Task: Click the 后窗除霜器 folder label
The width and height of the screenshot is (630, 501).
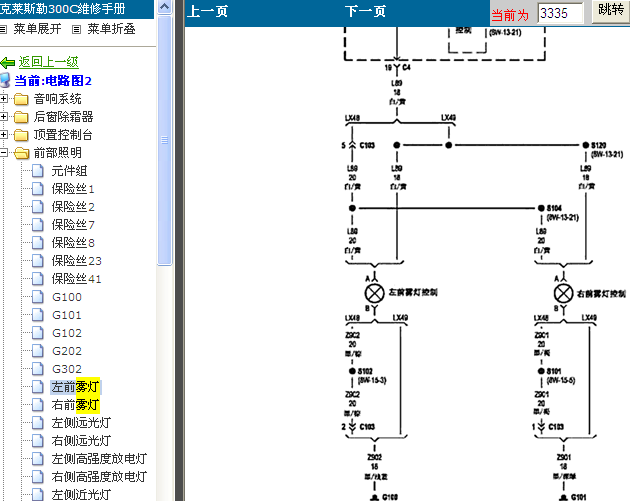Action: click(63, 117)
